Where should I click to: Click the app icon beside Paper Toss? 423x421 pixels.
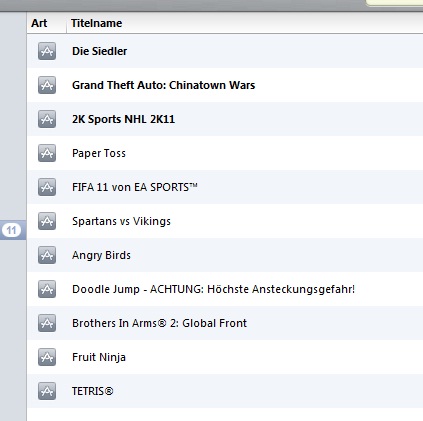click(47, 153)
